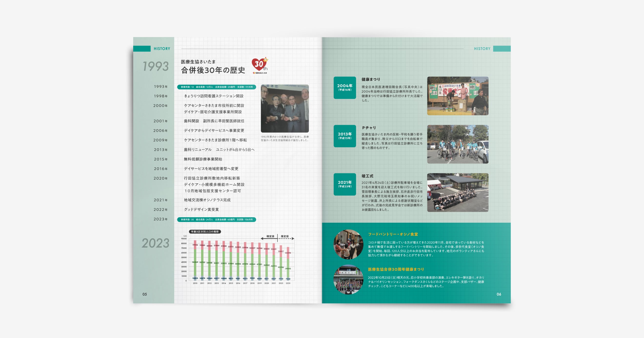Click the left page HISTORY label
This screenshot has width=644, height=338.
tap(162, 49)
